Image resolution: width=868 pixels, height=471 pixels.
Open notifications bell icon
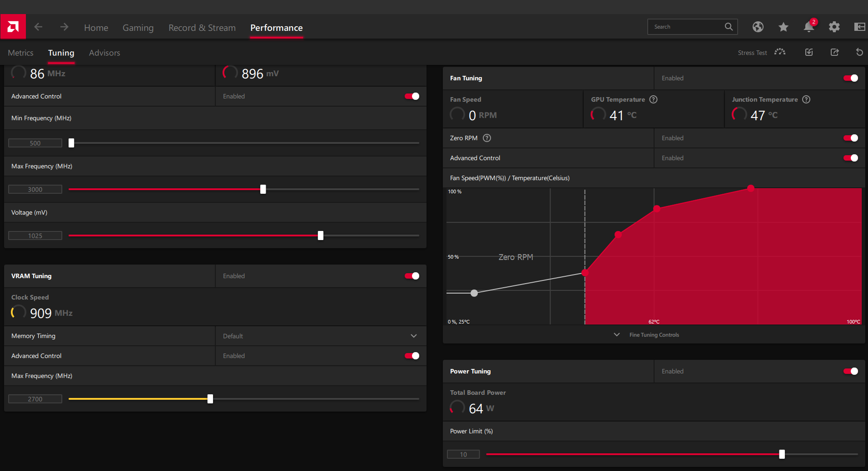pos(809,26)
